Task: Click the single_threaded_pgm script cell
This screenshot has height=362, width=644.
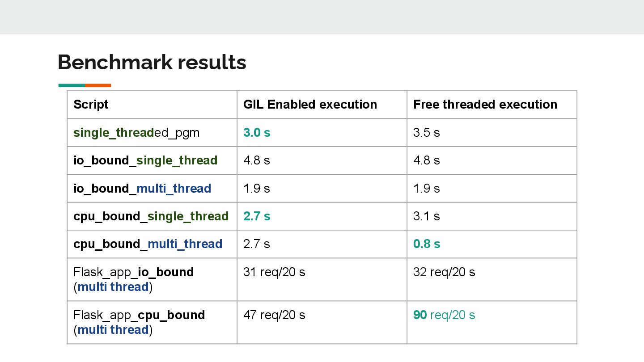Action: (x=152, y=133)
